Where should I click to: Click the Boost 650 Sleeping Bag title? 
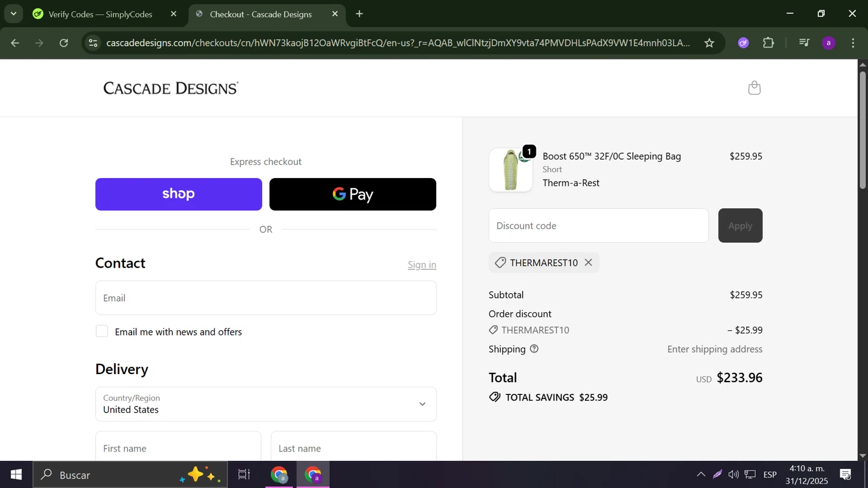(x=612, y=156)
